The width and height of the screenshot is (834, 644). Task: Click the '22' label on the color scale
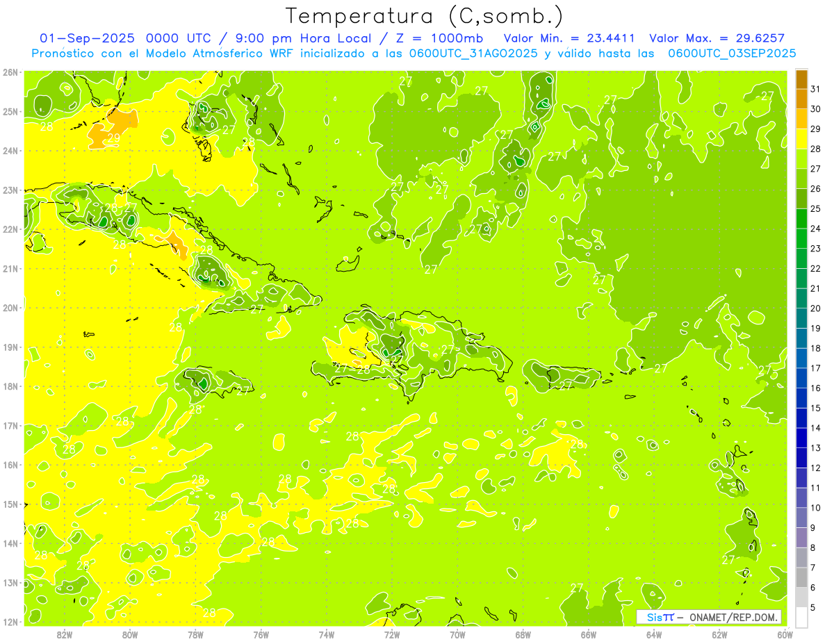[816, 268]
